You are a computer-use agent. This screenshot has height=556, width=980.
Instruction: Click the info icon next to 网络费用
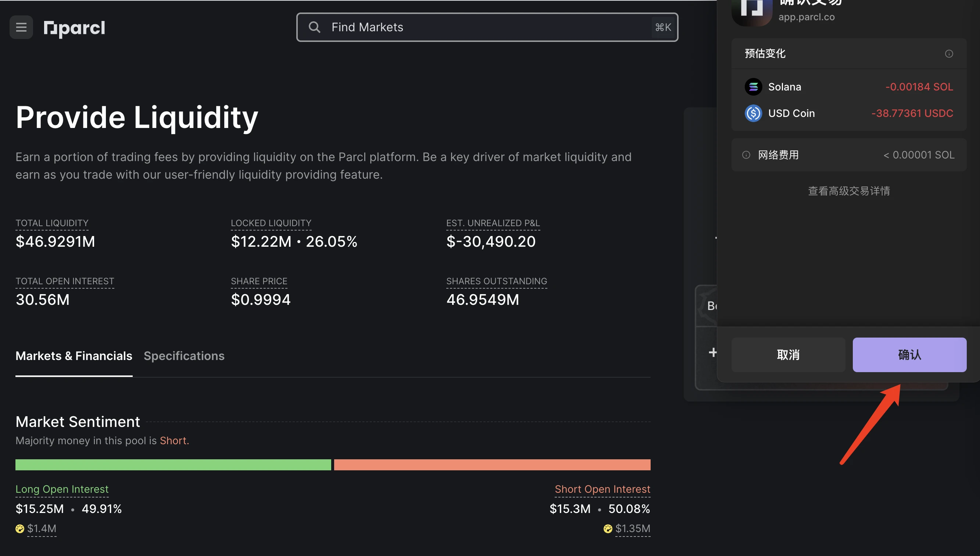click(x=746, y=155)
